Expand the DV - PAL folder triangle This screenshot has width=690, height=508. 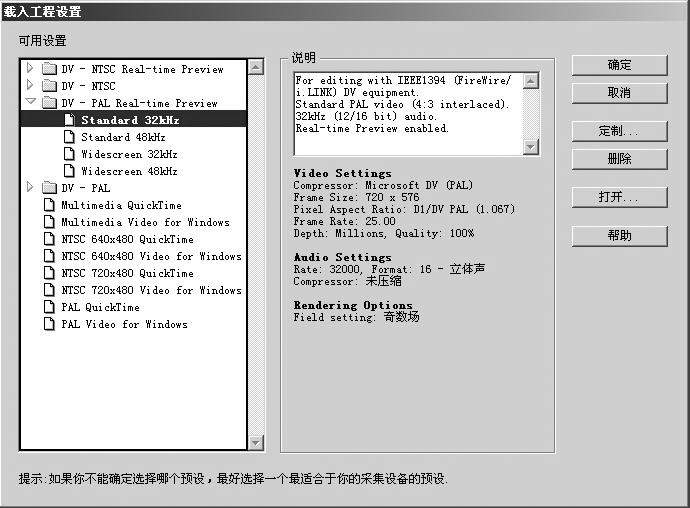click(30, 187)
